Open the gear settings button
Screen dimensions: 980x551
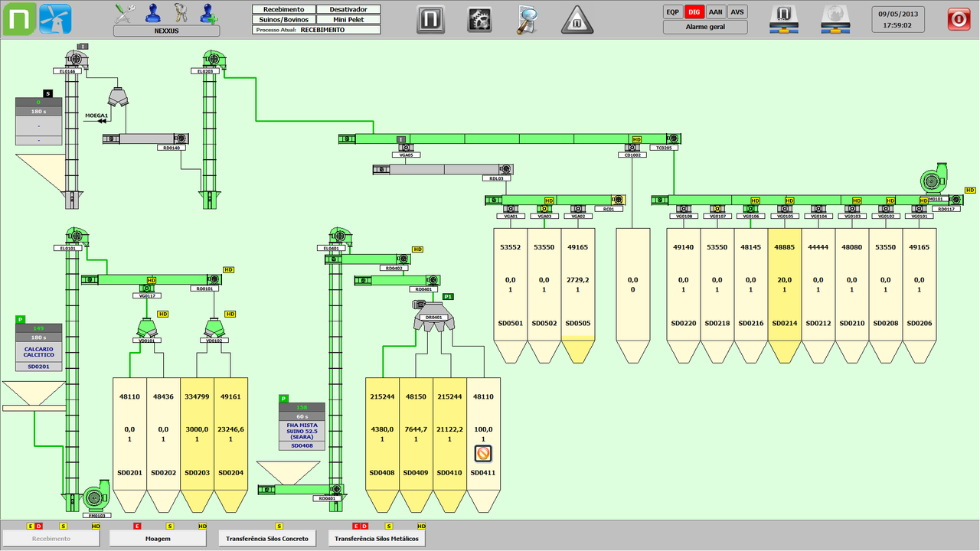point(479,19)
